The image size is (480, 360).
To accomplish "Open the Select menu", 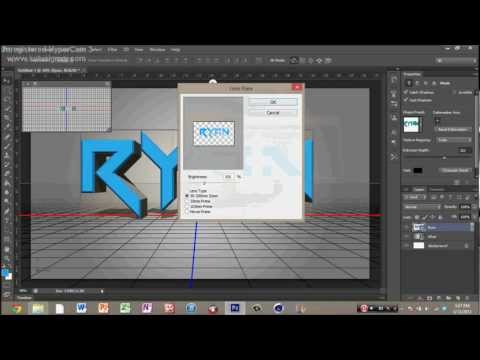I will pyautogui.click(x=95, y=50).
